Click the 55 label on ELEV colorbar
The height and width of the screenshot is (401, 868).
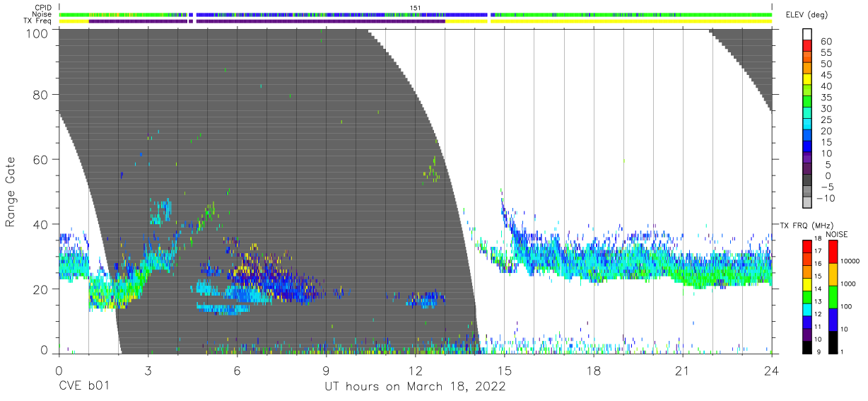click(x=826, y=52)
